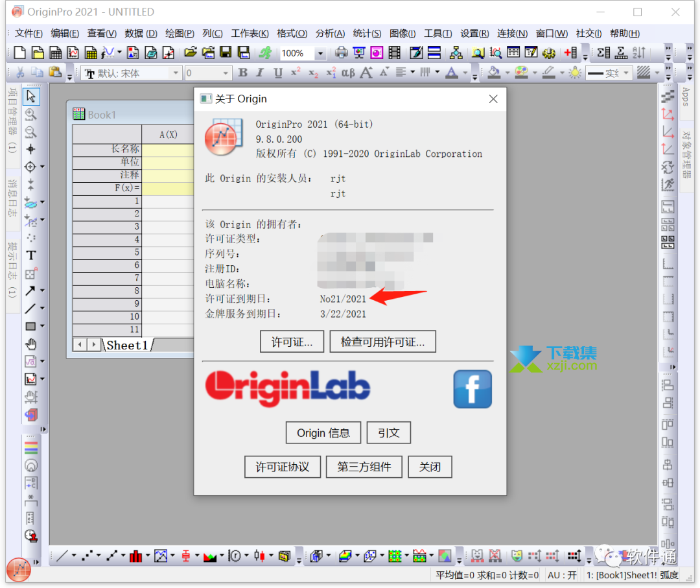Viewport: 700px width, 588px height.
Task: Click the 许可证协议 button
Action: click(283, 467)
